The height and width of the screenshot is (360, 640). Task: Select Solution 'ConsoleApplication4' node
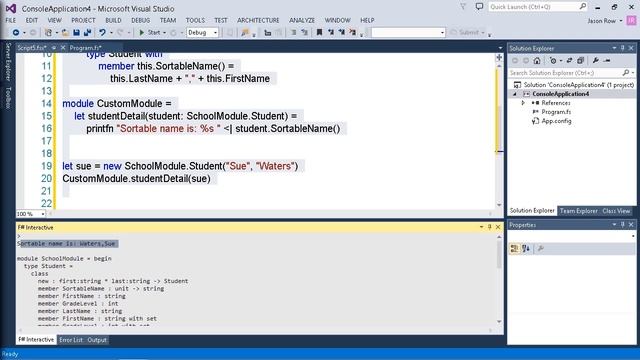tap(573, 85)
